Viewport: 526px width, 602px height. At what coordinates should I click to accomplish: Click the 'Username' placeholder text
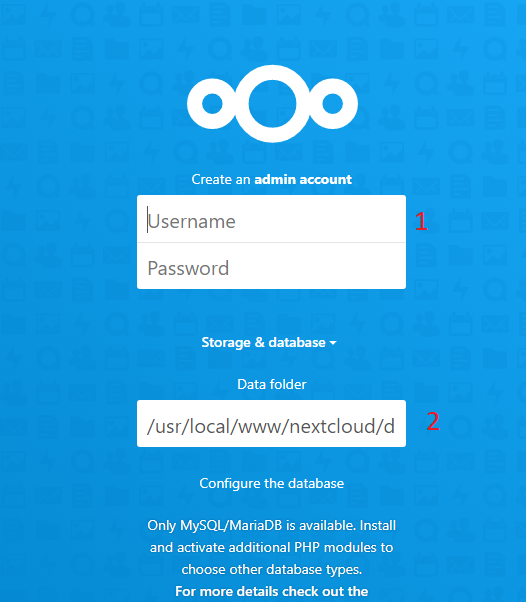point(191,222)
